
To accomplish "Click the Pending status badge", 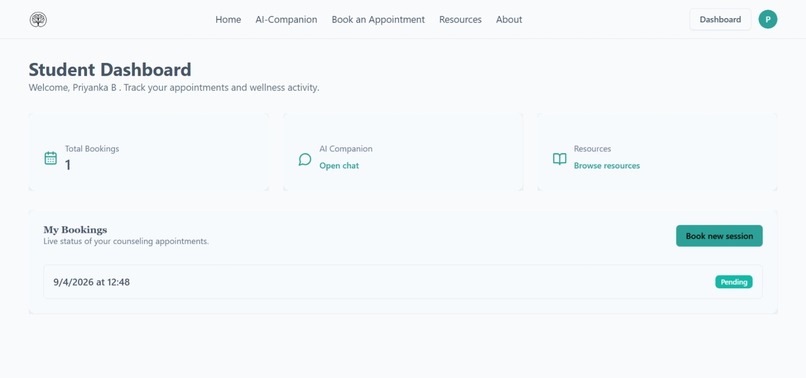I will pyautogui.click(x=734, y=282).
